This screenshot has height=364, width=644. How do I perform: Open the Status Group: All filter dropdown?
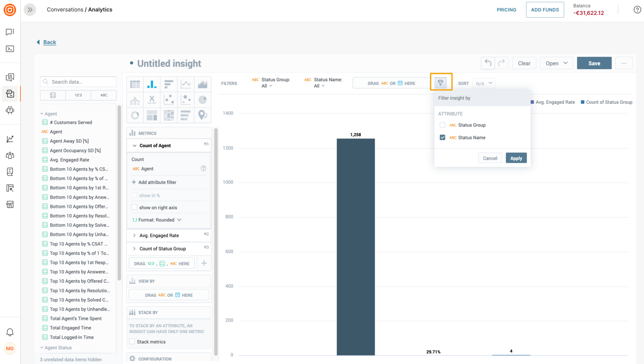[266, 86]
